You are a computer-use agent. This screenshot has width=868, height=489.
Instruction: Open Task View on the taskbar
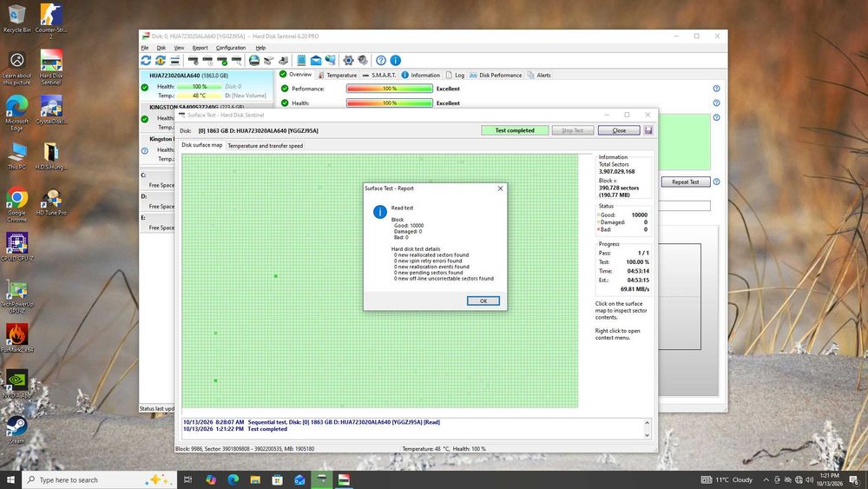point(187,479)
